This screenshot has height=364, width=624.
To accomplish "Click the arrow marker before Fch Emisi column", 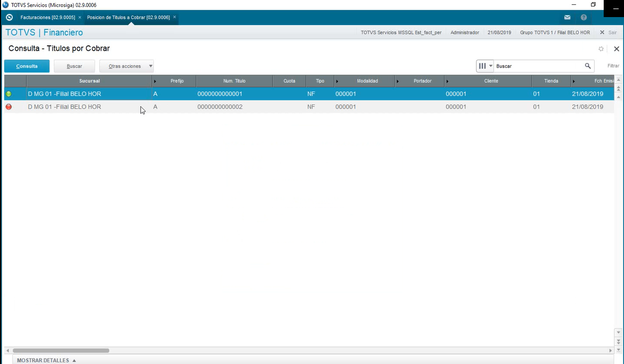I will tap(574, 81).
